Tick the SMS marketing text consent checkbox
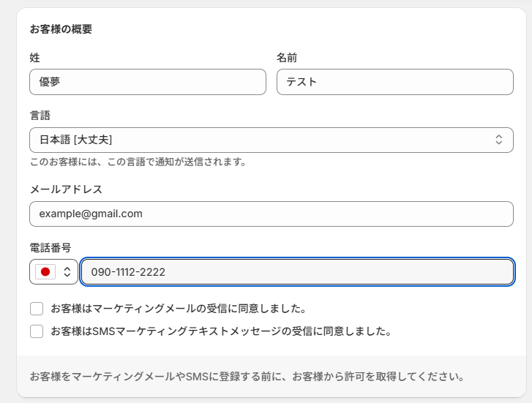The width and height of the screenshot is (532, 403). click(37, 331)
